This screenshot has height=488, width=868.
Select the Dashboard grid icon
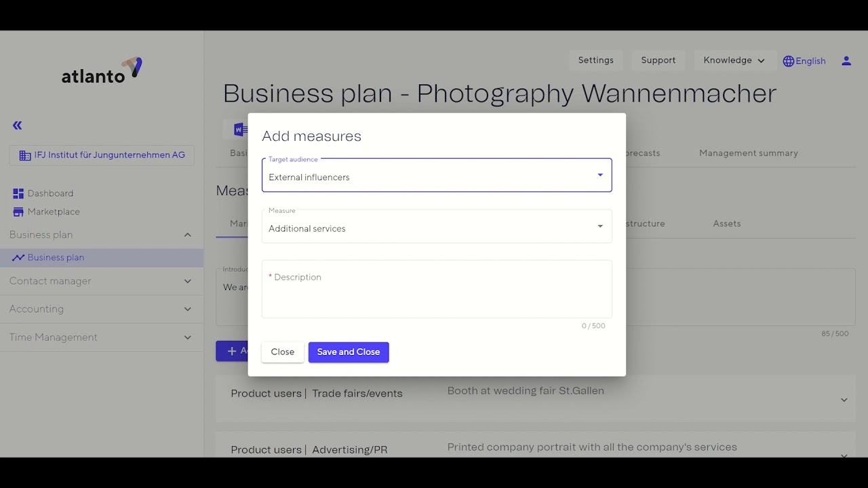17,192
